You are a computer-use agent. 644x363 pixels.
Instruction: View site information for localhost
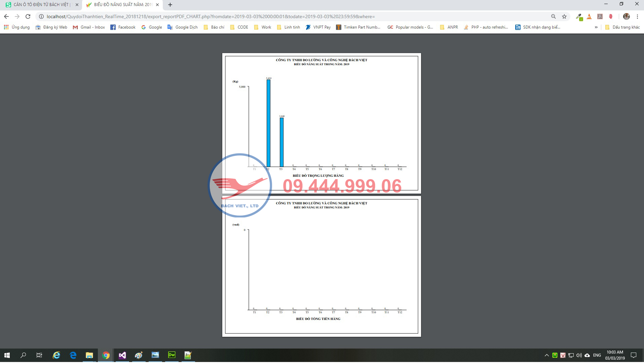41,16
